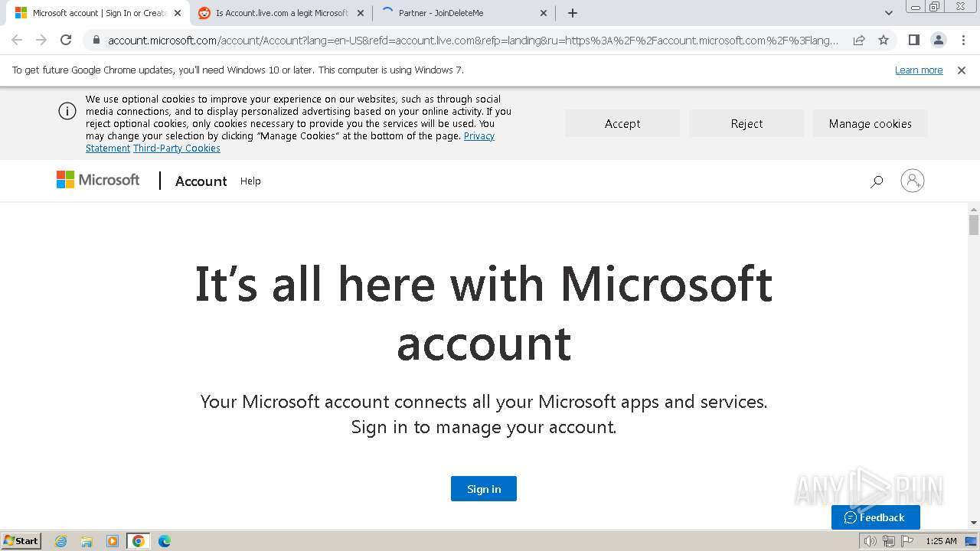Click Chrome icon in taskbar

[139, 541]
